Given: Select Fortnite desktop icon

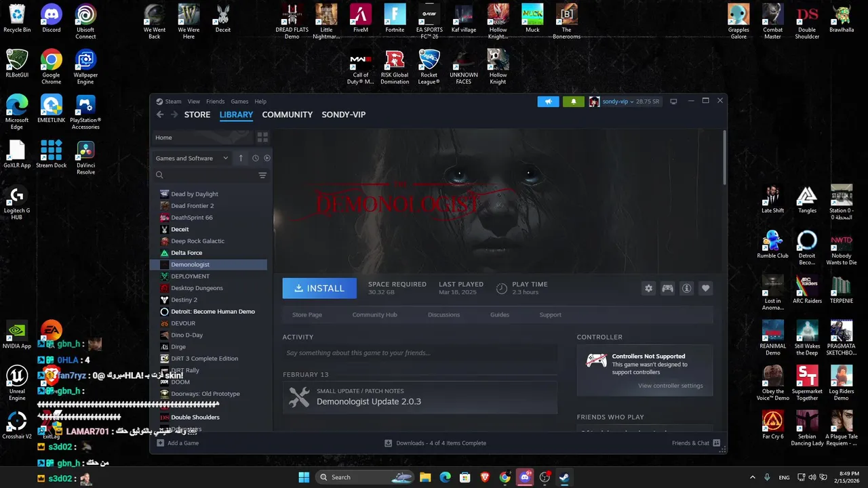Looking at the screenshot, I should click(395, 19).
